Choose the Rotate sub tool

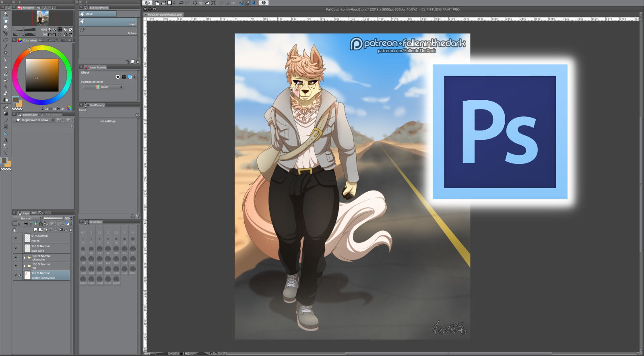coord(109,31)
